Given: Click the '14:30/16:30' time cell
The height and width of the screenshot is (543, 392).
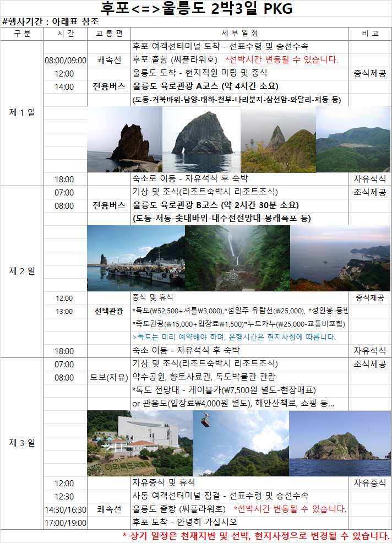Looking at the screenshot, I should coord(66,510).
